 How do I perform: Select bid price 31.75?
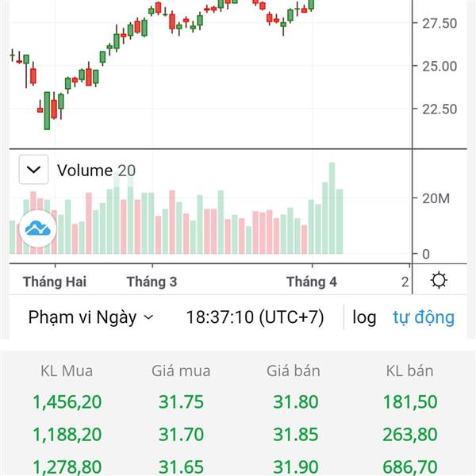coord(181,401)
